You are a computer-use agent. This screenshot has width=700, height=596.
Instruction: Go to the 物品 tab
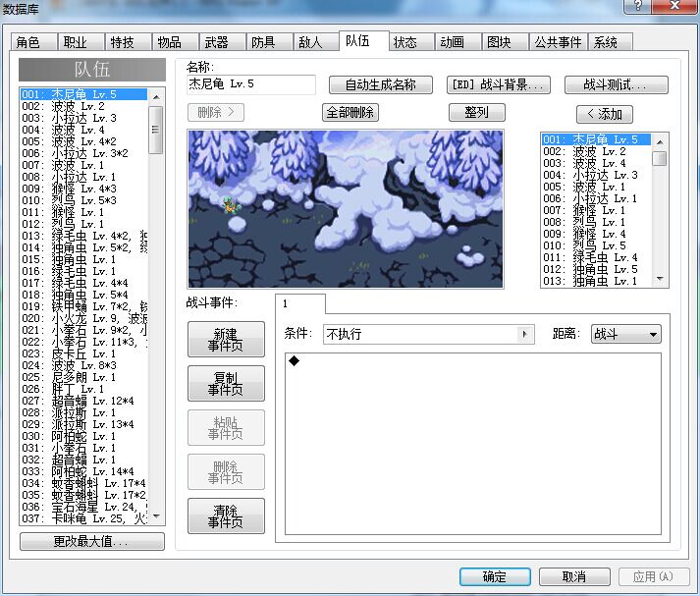coord(176,42)
